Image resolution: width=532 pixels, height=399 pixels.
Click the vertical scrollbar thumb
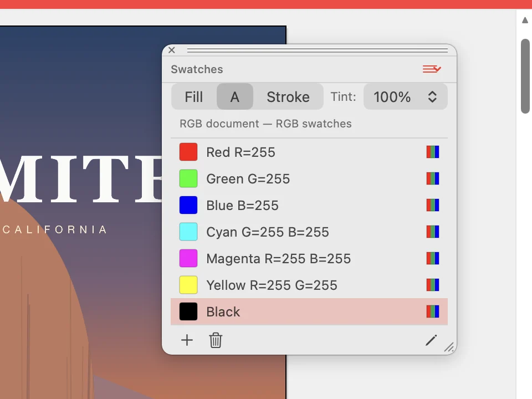[x=525, y=76]
